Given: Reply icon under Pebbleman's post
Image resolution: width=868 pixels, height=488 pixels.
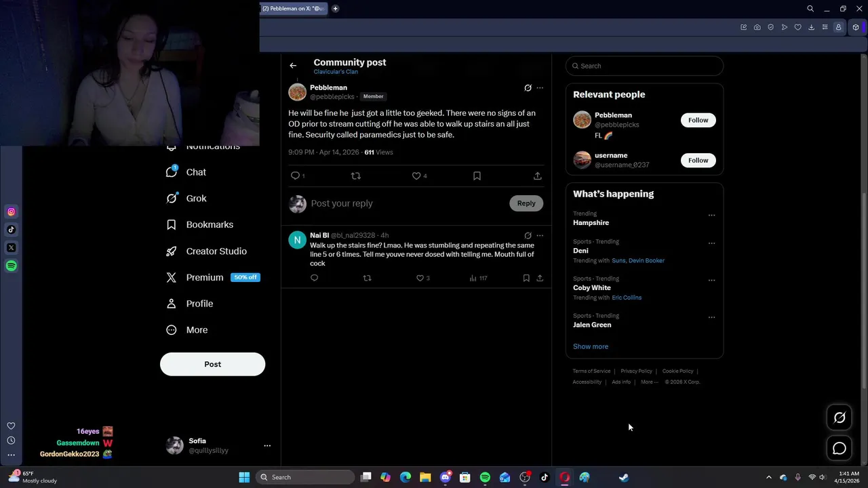Looking at the screenshot, I should point(295,176).
